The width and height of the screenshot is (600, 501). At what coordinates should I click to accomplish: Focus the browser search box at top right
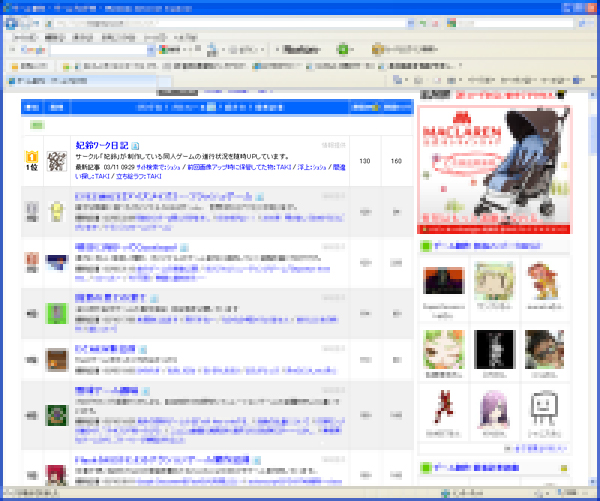coord(515,24)
